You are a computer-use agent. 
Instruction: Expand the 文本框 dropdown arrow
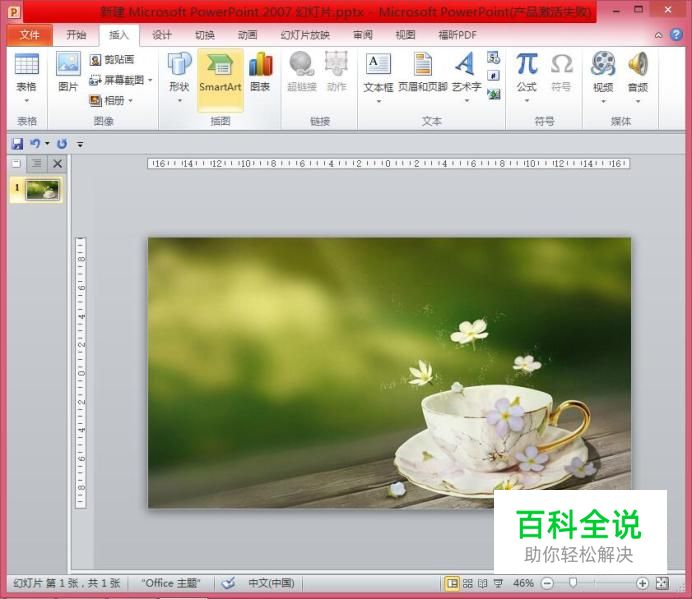379,102
